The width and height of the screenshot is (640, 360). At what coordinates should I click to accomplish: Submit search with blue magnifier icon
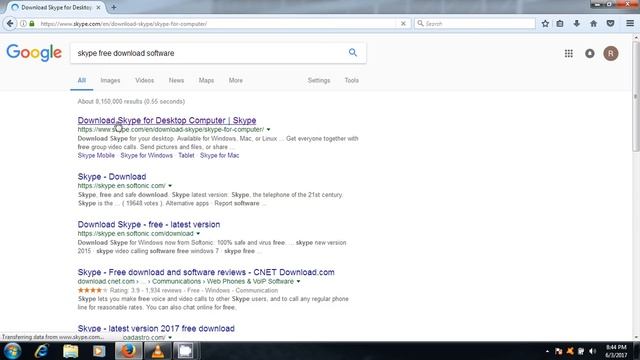353,52
